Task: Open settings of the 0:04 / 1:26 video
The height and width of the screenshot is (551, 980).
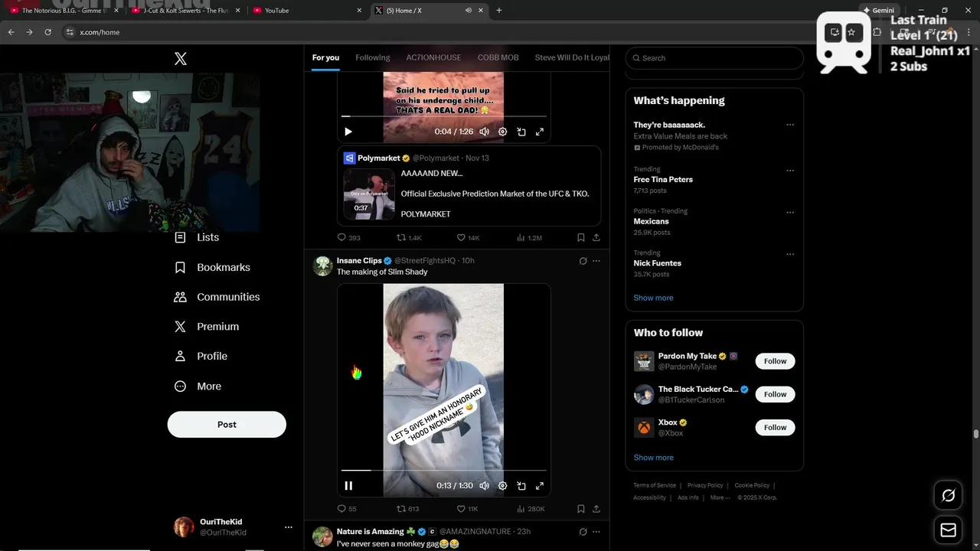Action: pyautogui.click(x=502, y=132)
